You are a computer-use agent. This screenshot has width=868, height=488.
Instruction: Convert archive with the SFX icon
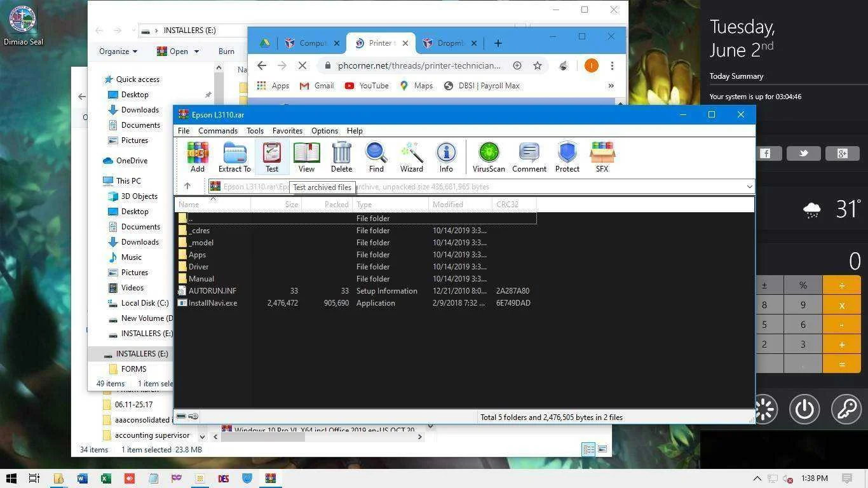tap(602, 157)
